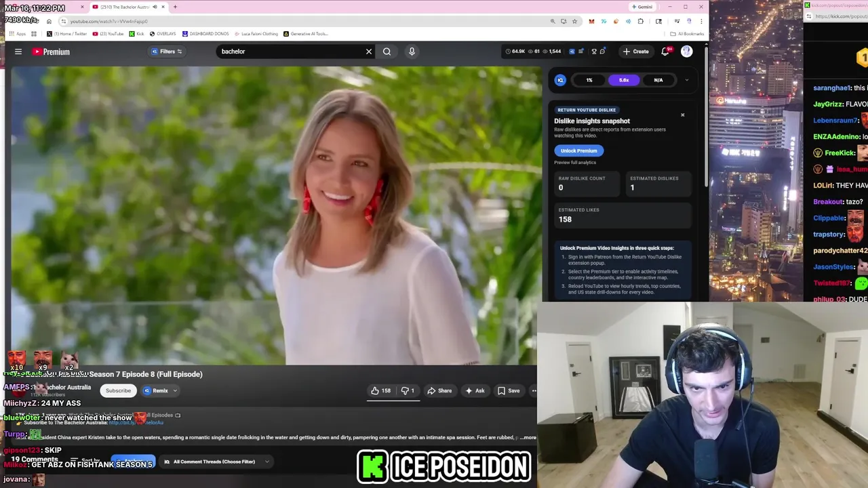
Task: Click the 64.9K stats in the header
Action: coord(516,52)
